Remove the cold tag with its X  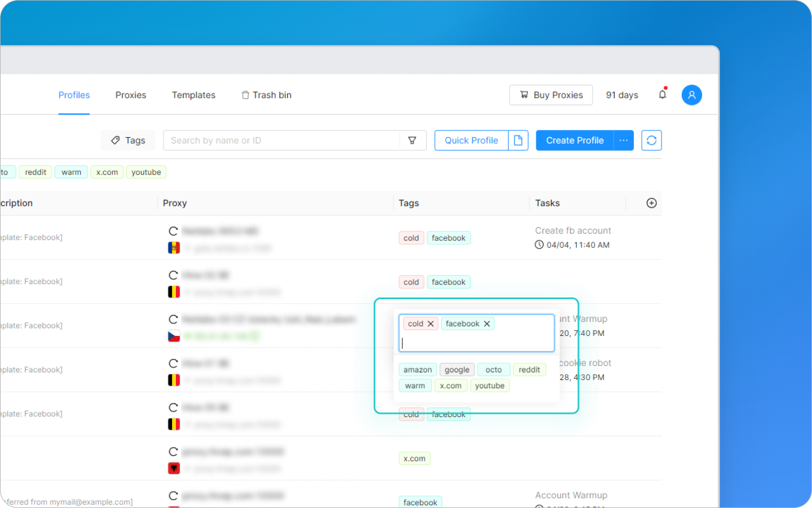click(x=431, y=323)
